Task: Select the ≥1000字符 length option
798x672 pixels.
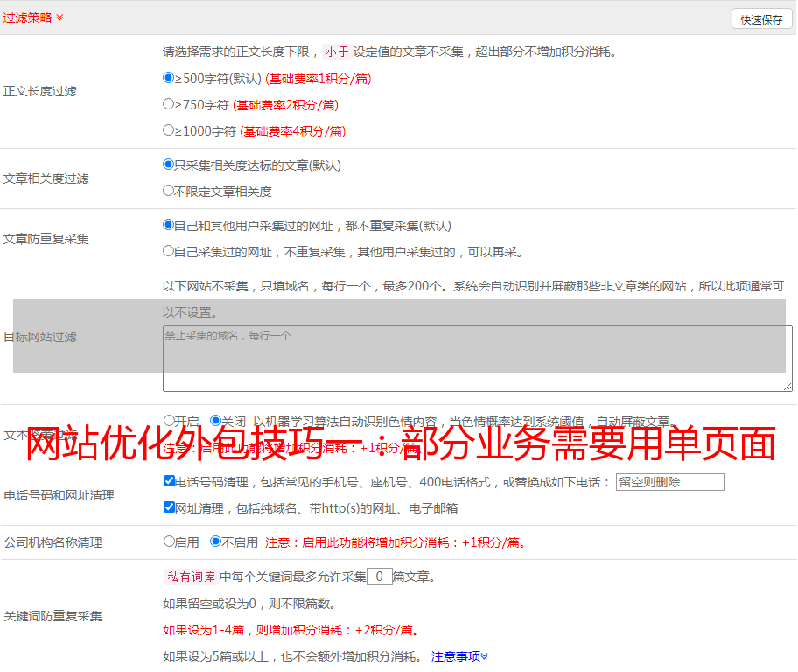Action: point(169,130)
